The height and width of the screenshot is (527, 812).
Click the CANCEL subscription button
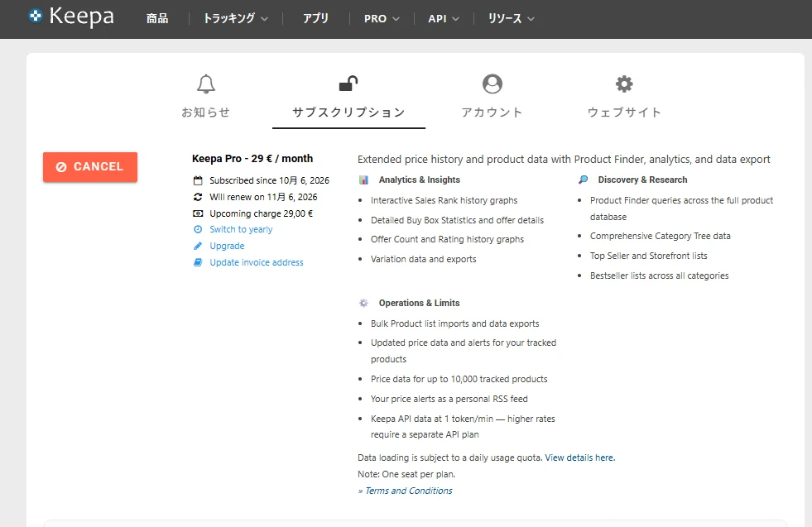90,166
